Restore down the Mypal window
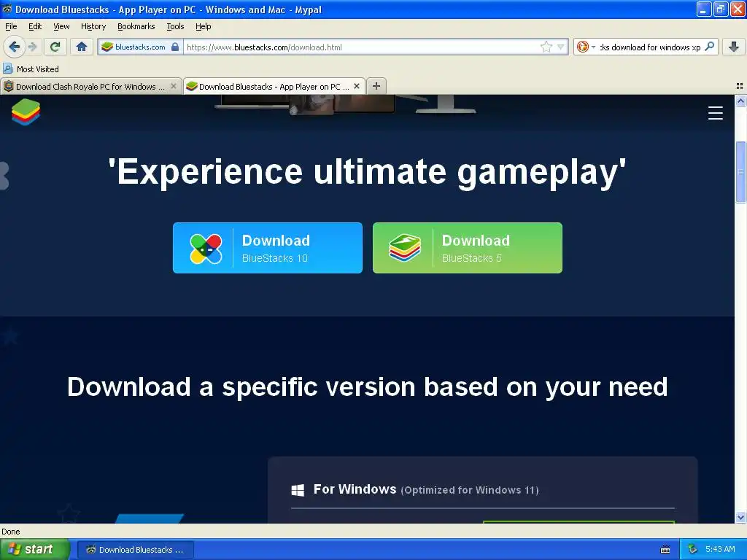The width and height of the screenshot is (747, 560). tap(720, 9)
